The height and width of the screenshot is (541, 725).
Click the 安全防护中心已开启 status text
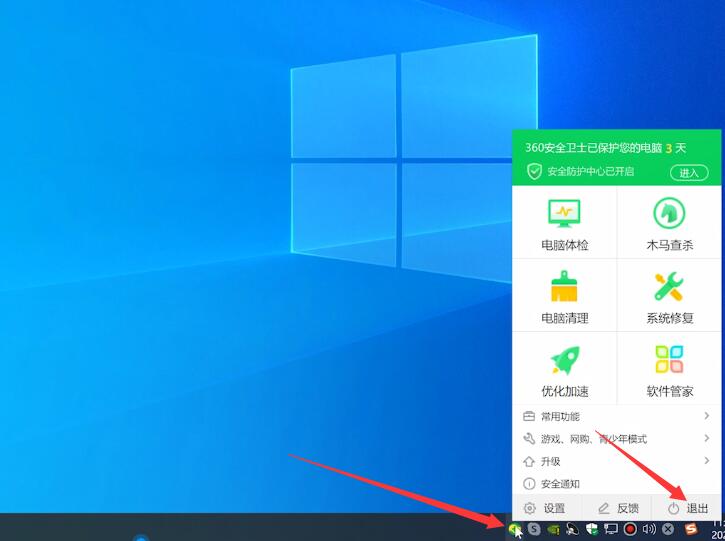[590, 172]
